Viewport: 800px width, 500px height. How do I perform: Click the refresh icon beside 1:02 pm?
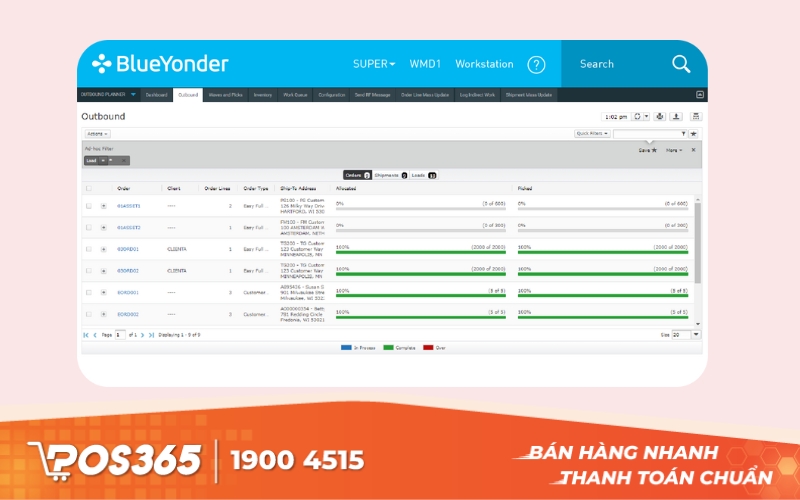click(637, 116)
